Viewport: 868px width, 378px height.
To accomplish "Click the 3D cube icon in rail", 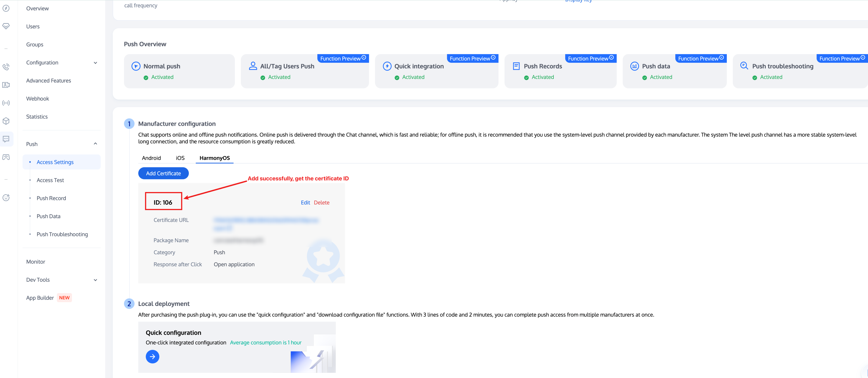I will (6, 121).
